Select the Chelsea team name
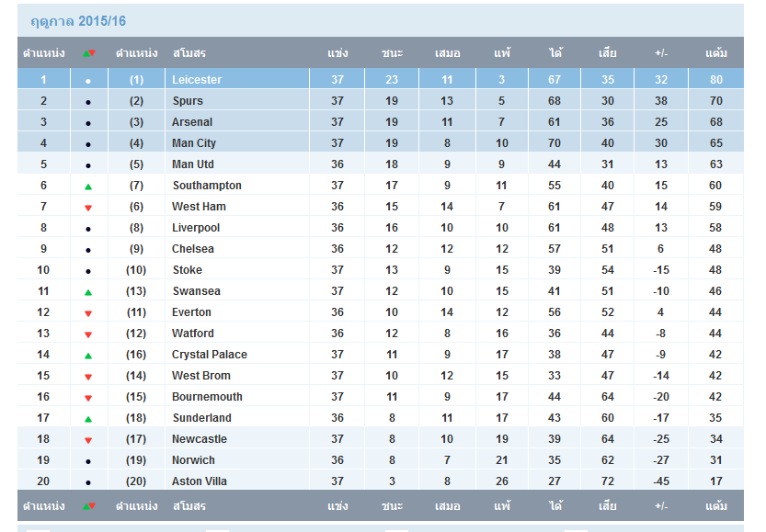The width and height of the screenshot is (766, 532). coord(192,249)
